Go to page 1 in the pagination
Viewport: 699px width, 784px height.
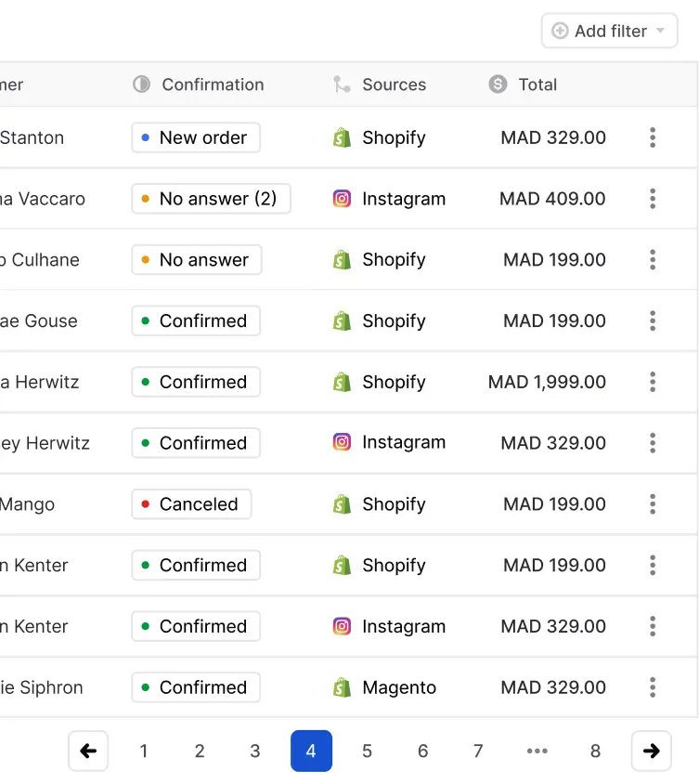(x=144, y=751)
